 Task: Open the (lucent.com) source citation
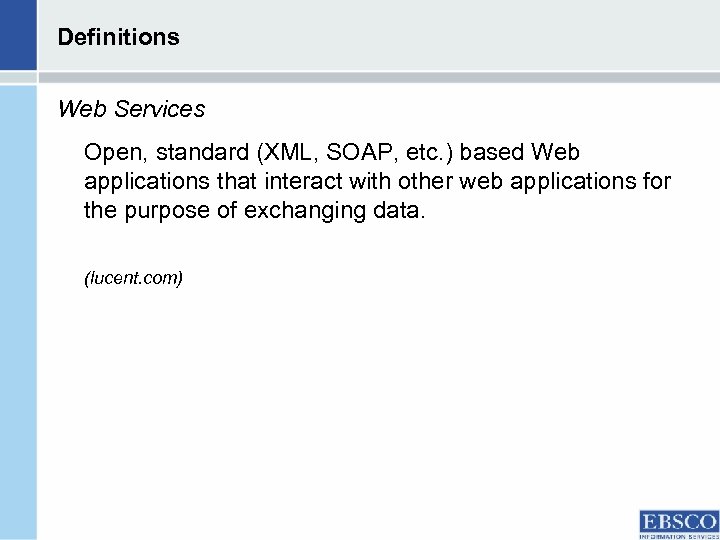[133, 278]
